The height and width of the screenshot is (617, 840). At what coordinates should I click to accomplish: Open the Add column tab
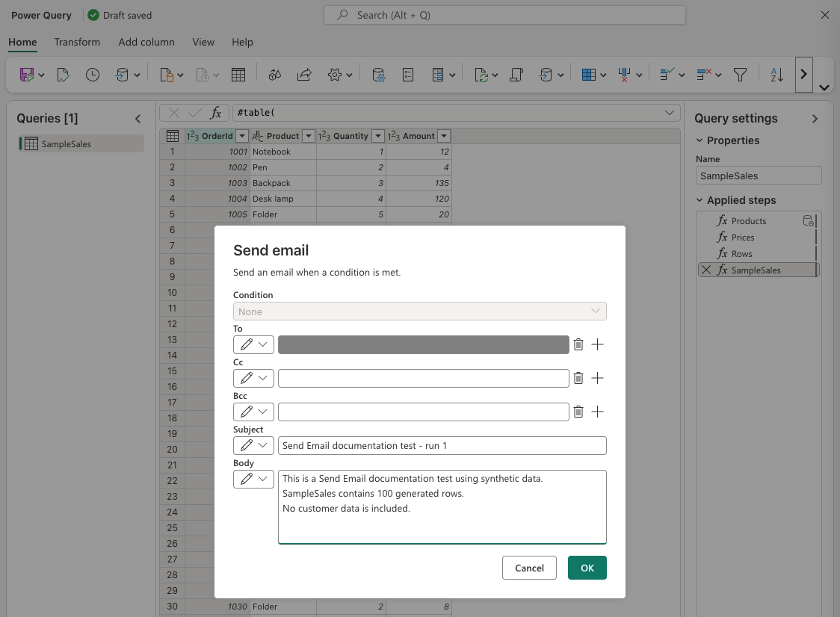point(146,42)
